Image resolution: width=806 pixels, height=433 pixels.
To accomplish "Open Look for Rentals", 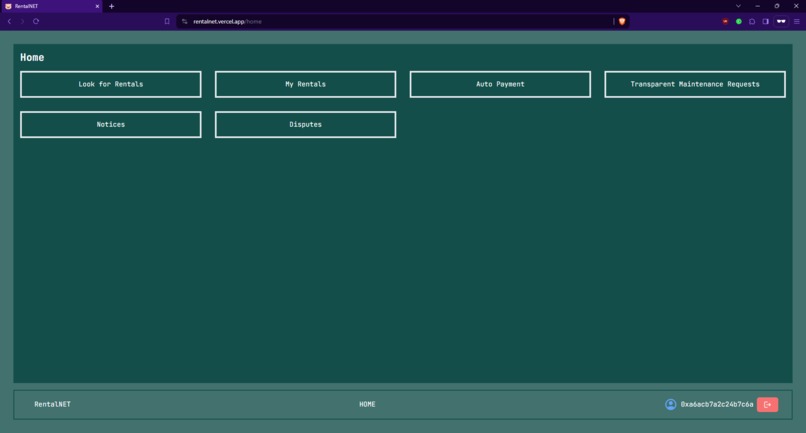I will 111,84.
